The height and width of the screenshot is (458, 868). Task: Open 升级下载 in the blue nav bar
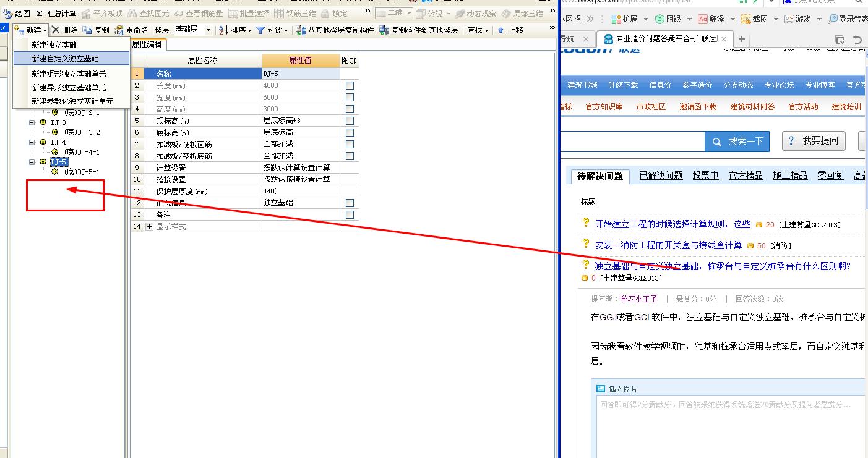click(x=623, y=85)
